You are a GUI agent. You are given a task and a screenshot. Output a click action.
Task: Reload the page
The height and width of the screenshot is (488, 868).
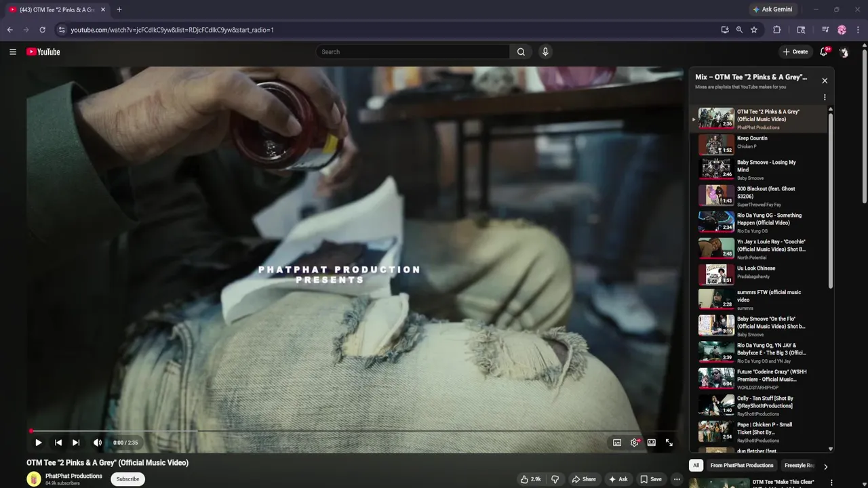[x=42, y=30]
